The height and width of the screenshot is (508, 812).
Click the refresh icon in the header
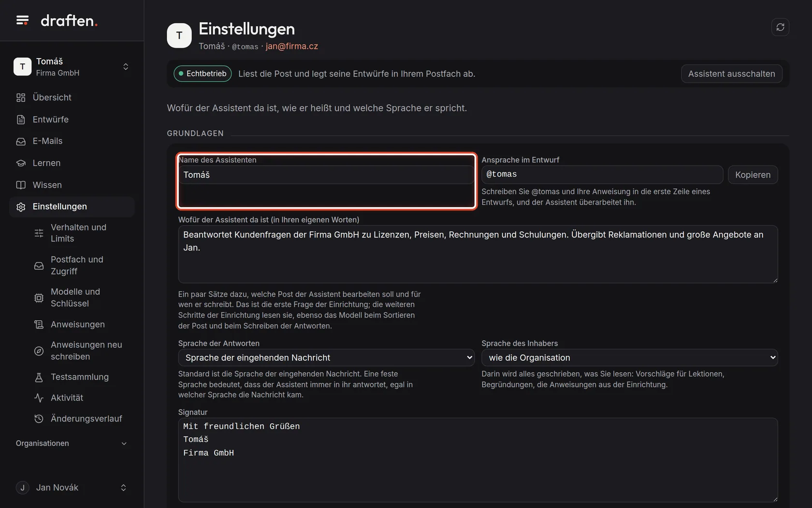(780, 27)
